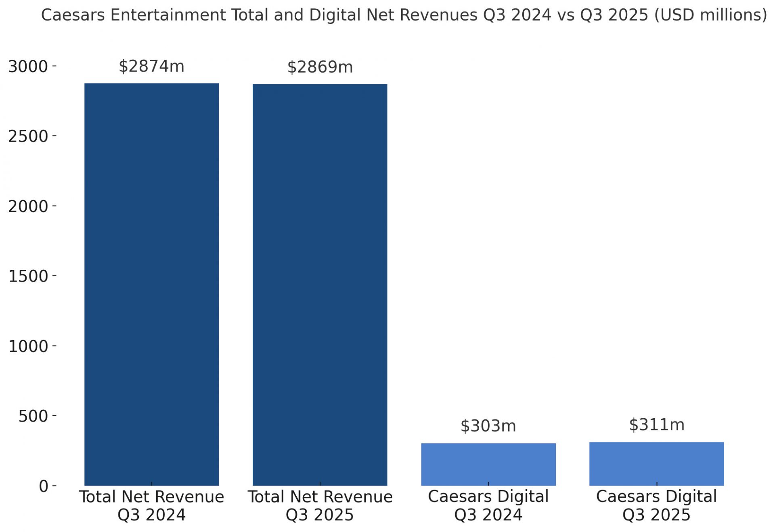Screen dimensions: 775x532
Task: Click the 2000 y-axis tick label
Action: point(28,207)
